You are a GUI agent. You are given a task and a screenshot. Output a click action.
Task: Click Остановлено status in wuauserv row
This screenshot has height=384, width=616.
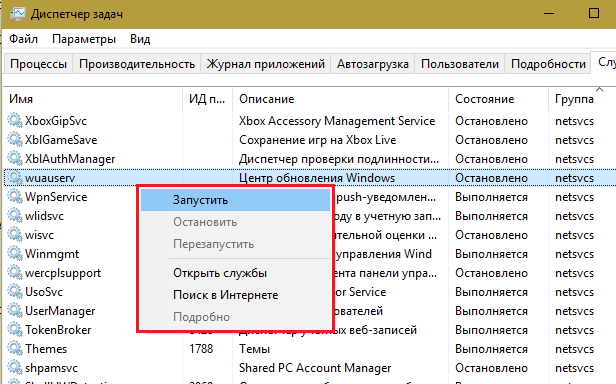(491, 178)
